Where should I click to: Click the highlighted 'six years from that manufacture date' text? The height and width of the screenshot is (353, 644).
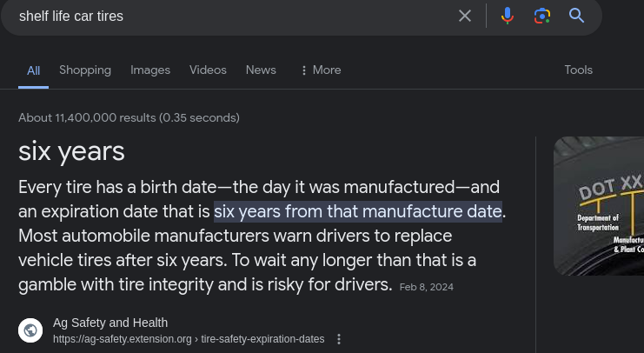[x=358, y=211]
